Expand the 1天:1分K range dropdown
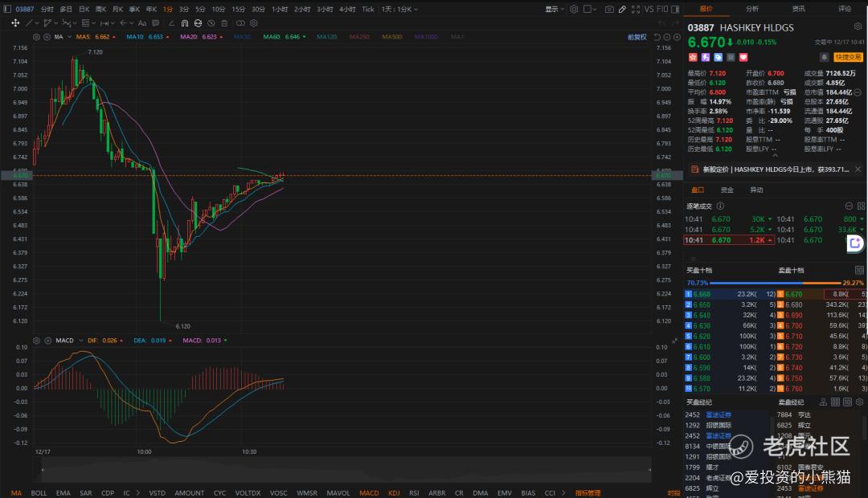 point(399,9)
